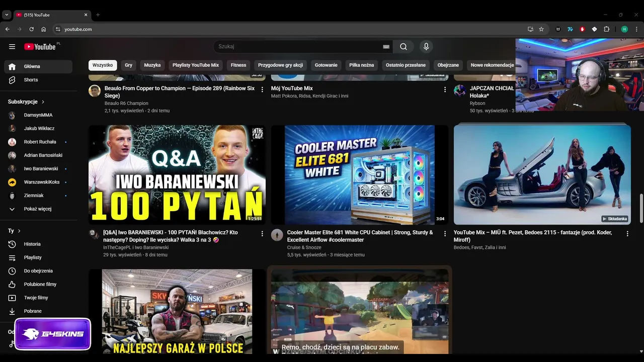Reload the page

pos(31,29)
